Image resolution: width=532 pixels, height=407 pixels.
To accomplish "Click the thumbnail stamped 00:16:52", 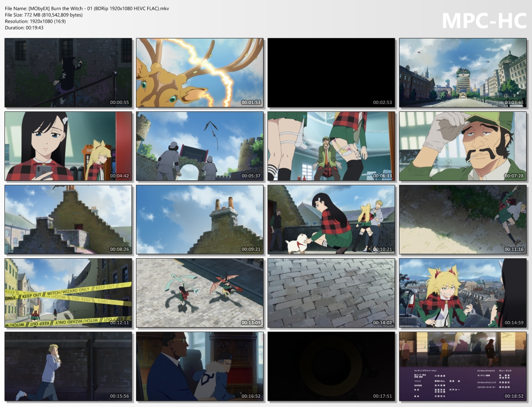I will 200,367.
